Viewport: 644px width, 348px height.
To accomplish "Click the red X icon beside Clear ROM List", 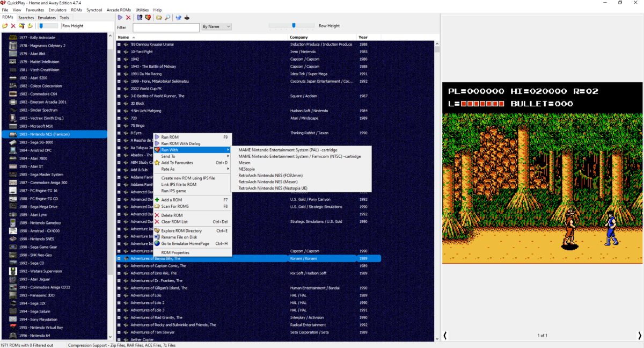I will point(157,222).
